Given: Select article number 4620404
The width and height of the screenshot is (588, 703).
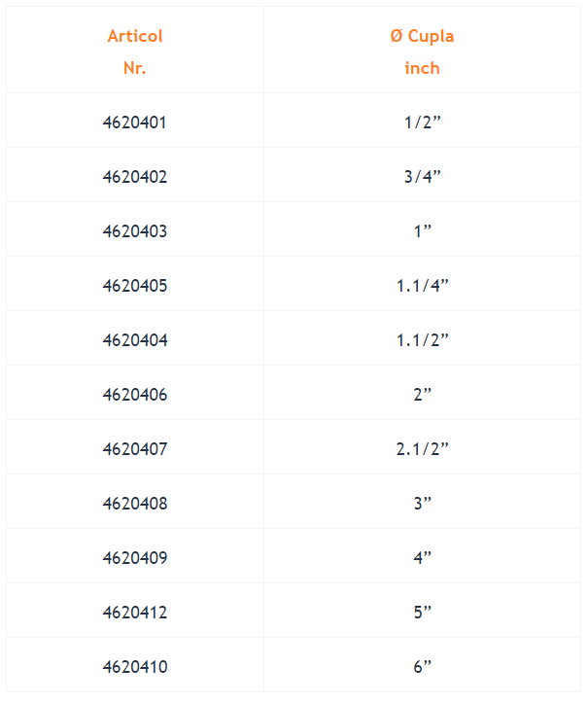Looking at the screenshot, I should [x=135, y=340].
